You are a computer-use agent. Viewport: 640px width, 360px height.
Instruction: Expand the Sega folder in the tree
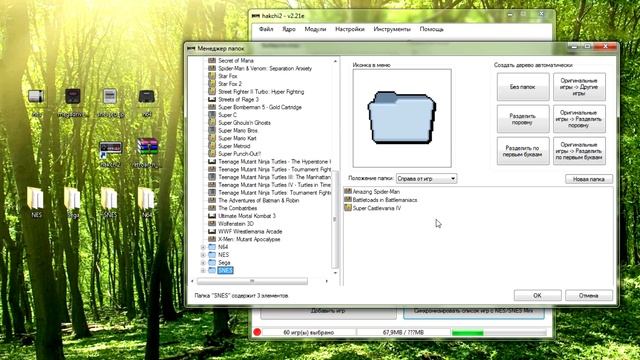tap(203, 262)
